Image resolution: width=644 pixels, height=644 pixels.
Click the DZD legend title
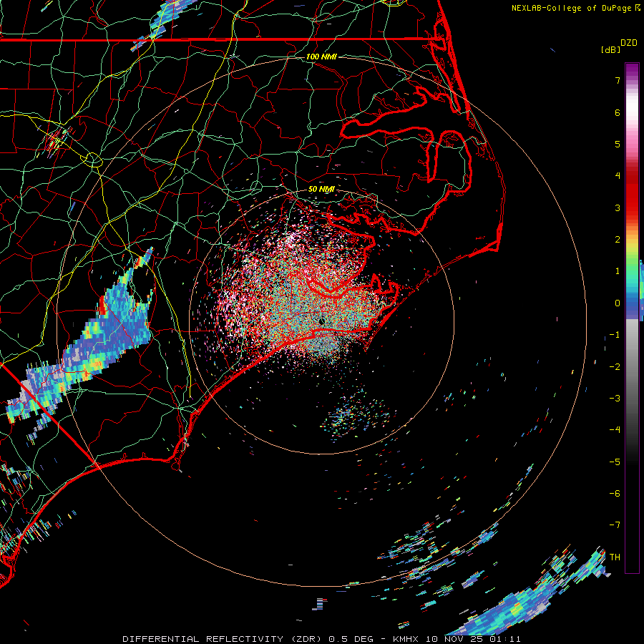(x=629, y=43)
